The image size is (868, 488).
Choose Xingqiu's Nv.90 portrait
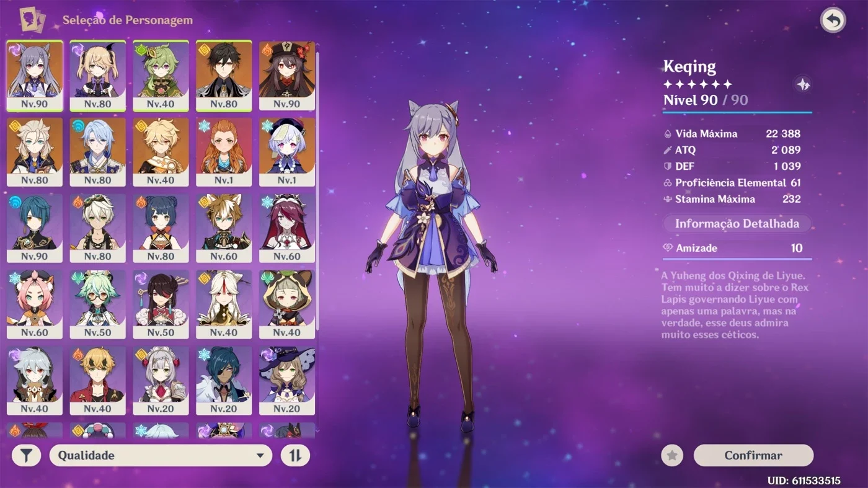point(35,228)
